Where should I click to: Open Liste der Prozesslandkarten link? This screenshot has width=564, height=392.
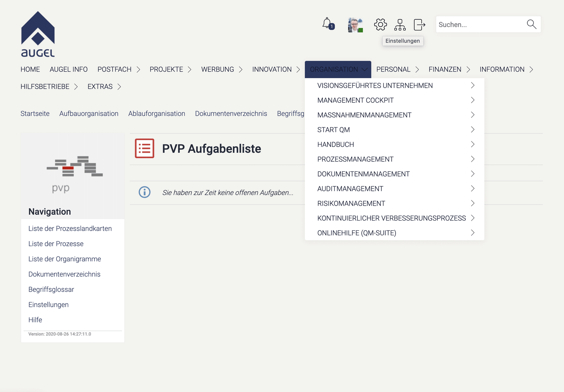point(70,229)
